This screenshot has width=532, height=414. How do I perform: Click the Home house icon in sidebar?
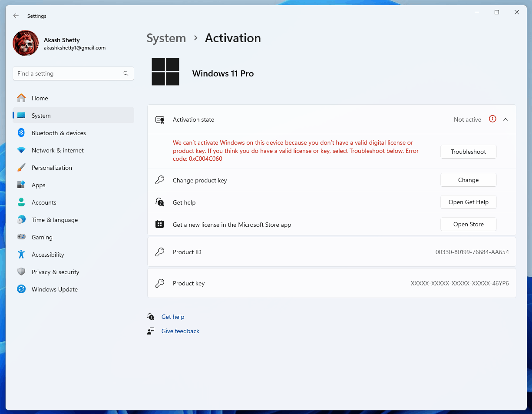click(x=21, y=98)
